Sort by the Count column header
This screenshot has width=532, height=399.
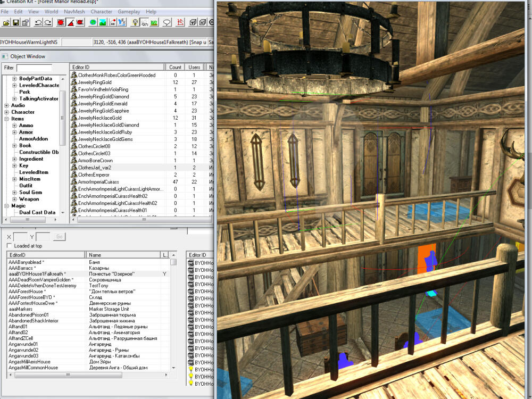tap(176, 67)
